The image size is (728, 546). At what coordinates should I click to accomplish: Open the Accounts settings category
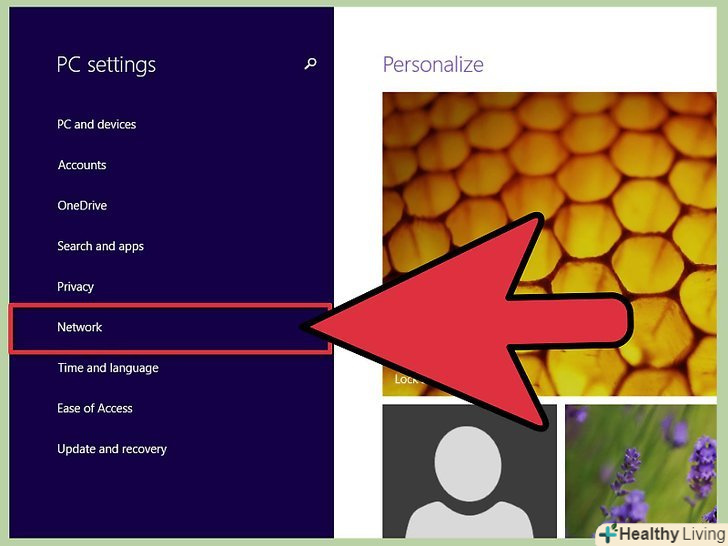(82, 165)
